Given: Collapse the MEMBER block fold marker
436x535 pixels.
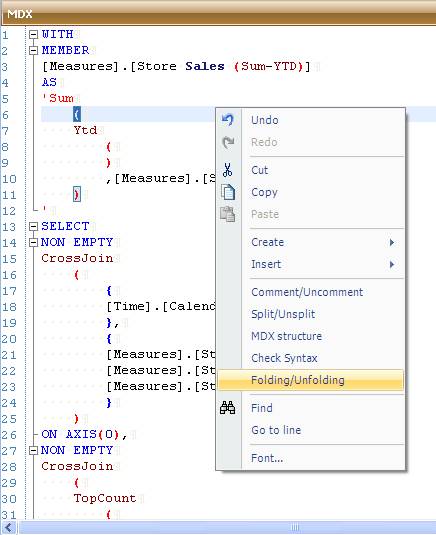Looking at the screenshot, I should tap(33, 50).
